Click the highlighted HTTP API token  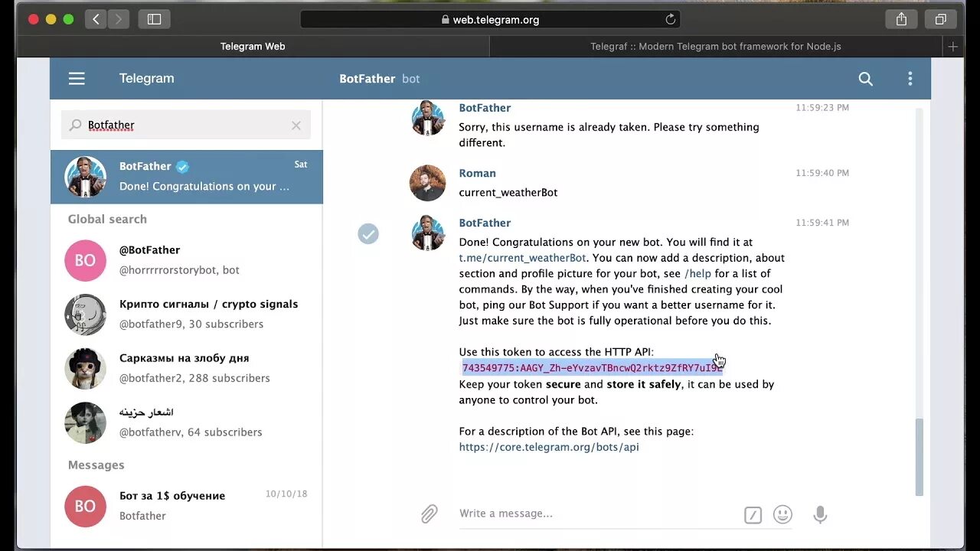(x=592, y=368)
